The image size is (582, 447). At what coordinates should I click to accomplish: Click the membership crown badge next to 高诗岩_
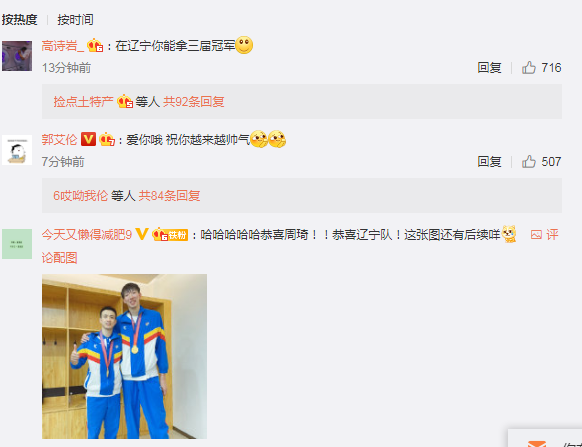[x=95, y=45]
